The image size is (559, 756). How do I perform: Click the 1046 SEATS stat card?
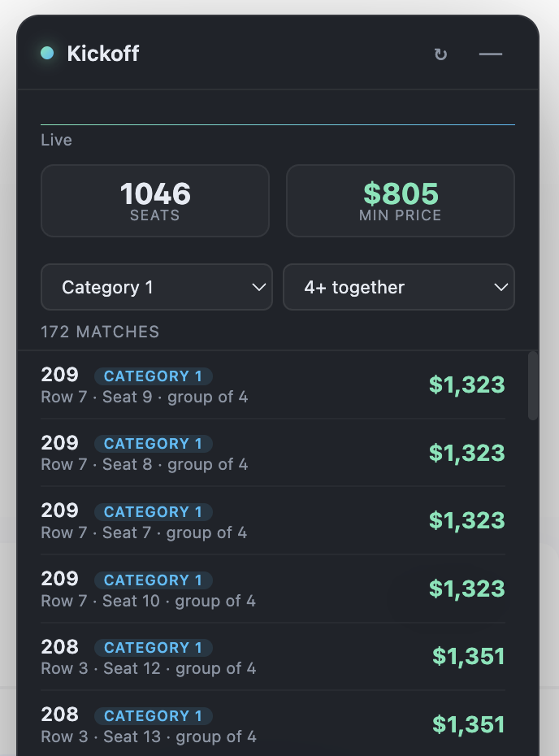155,201
